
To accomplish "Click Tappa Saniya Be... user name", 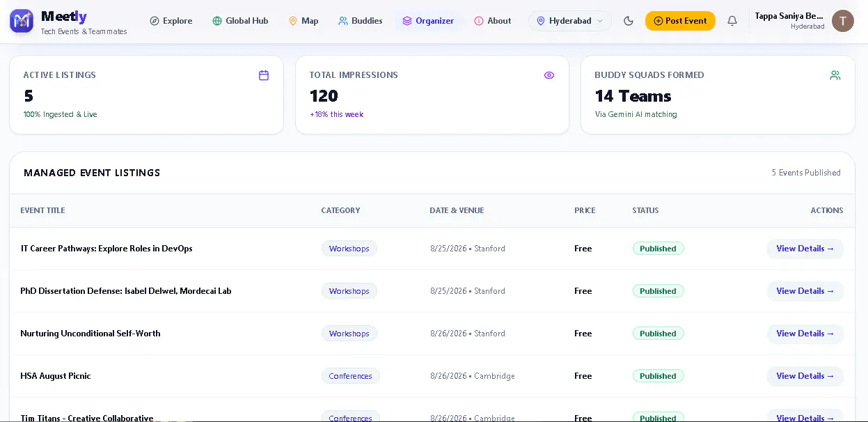I will (x=789, y=15).
